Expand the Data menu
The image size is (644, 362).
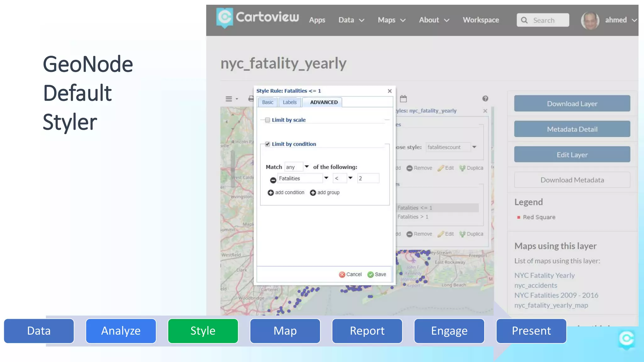[x=351, y=20]
